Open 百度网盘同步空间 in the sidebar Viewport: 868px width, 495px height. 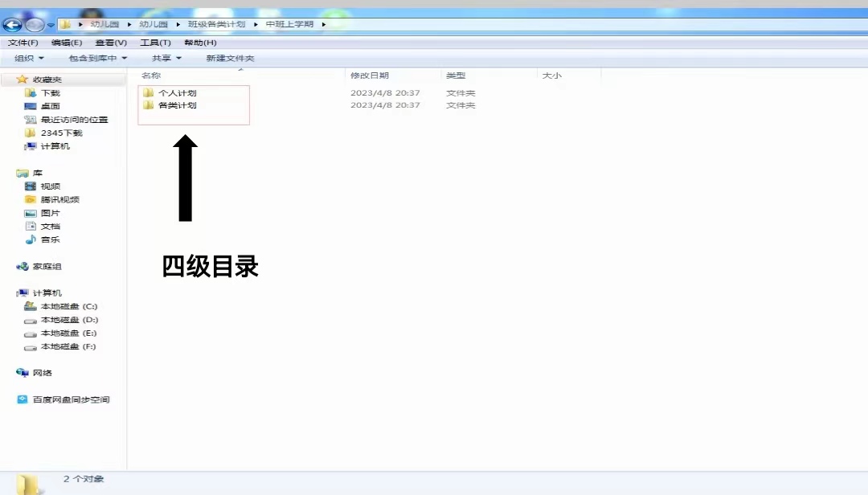coord(71,399)
